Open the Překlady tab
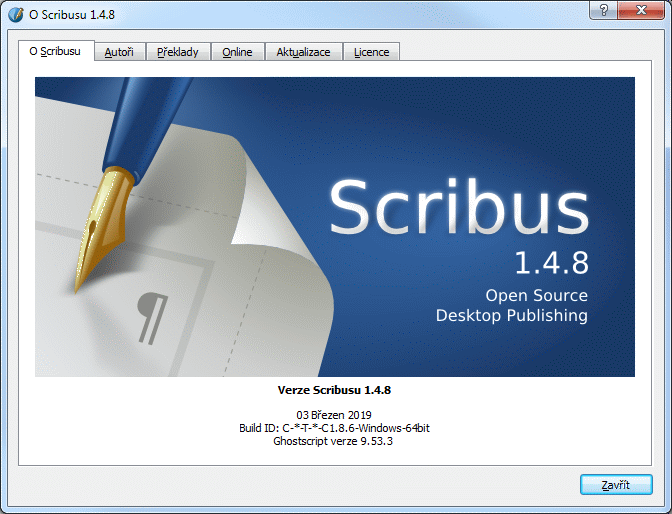672x514 pixels. [178, 52]
